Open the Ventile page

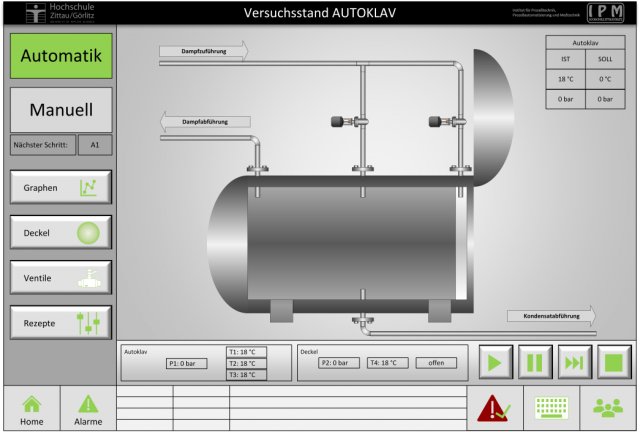point(61,278)
